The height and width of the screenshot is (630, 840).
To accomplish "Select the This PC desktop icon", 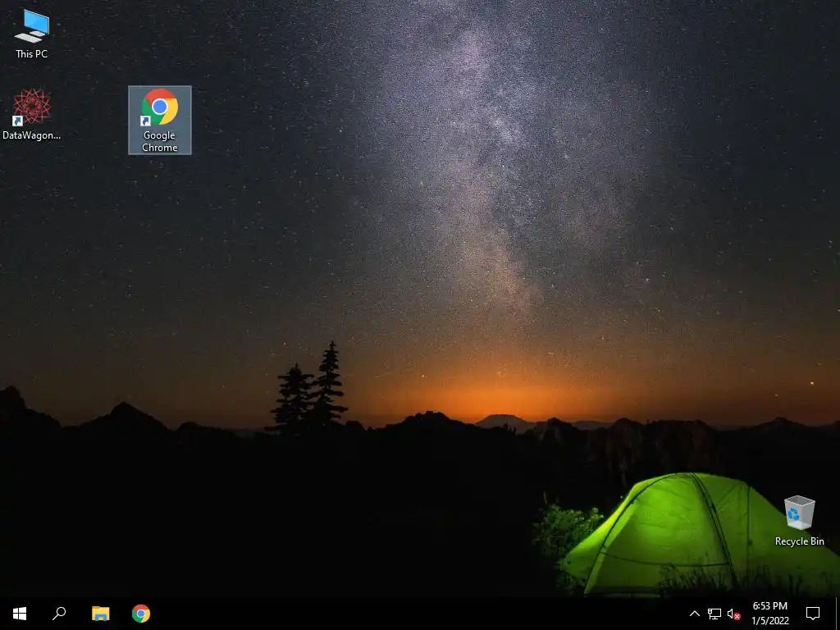I will point(32,34).
